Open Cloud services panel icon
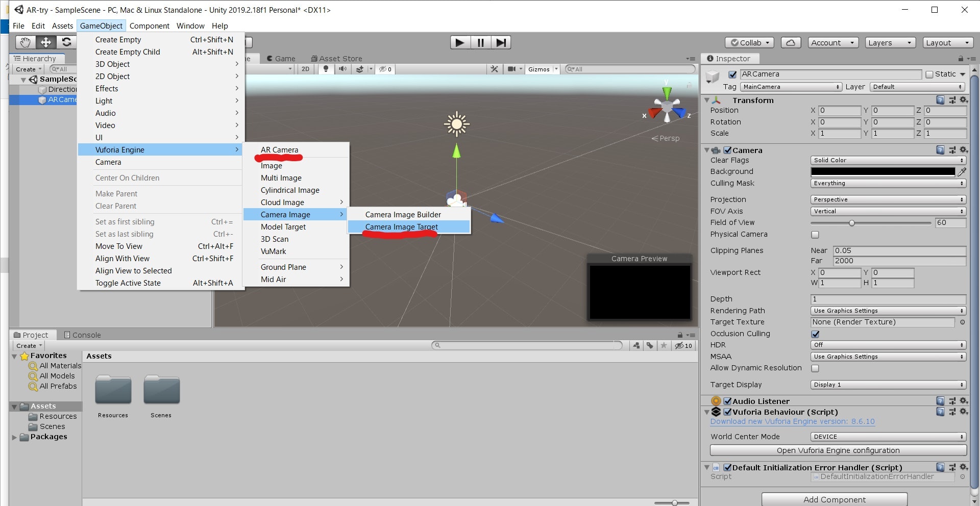Viewport: 980px width, 506px height. pyautogui.click(x=790, y=43)
